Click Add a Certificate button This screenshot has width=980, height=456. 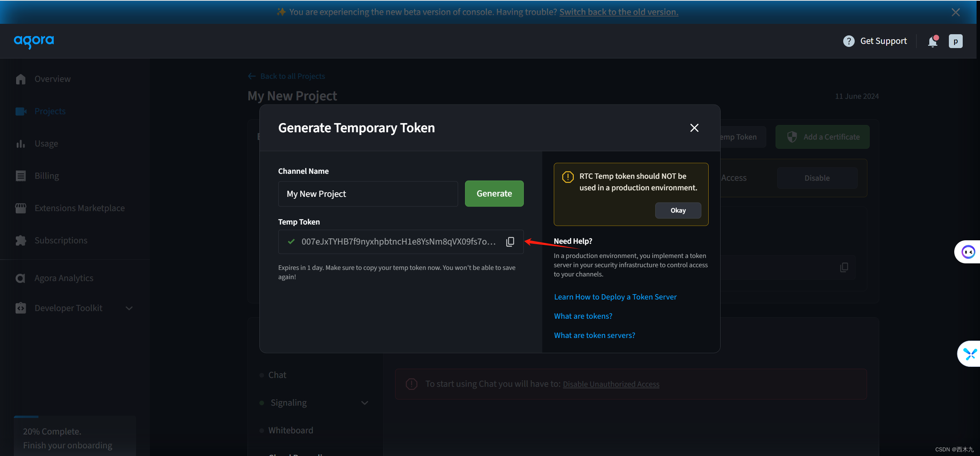coord(822,137)
